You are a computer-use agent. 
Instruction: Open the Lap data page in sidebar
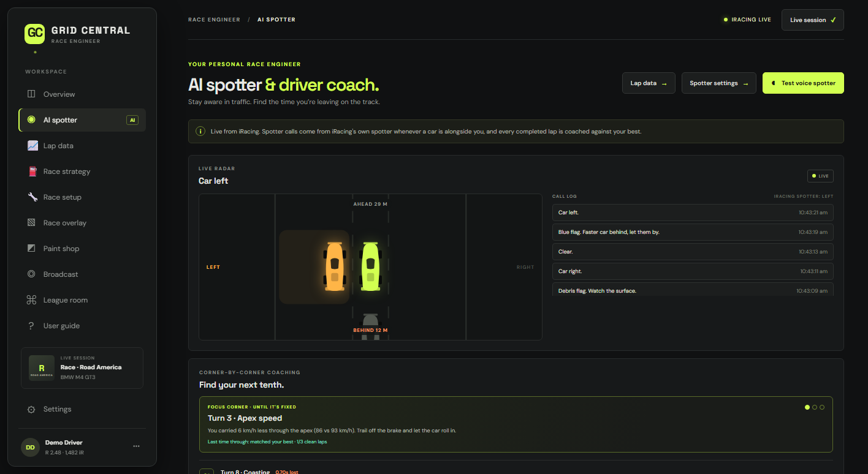click(x=82, y=146)
